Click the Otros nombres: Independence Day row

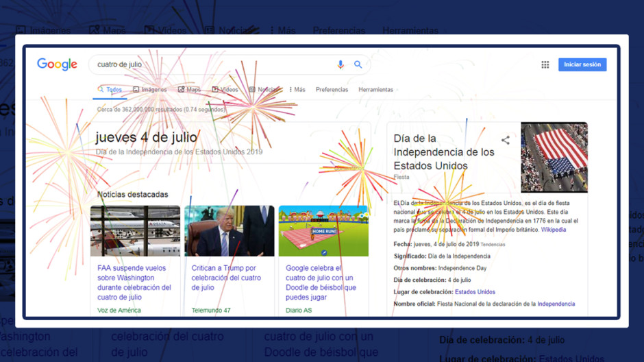click(440, 268)
